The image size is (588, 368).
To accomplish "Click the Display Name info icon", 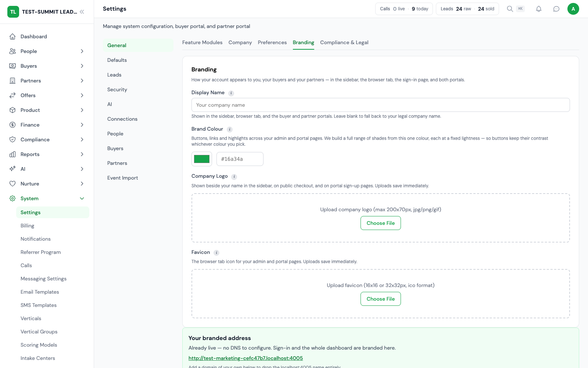I will tap(231, 93).
